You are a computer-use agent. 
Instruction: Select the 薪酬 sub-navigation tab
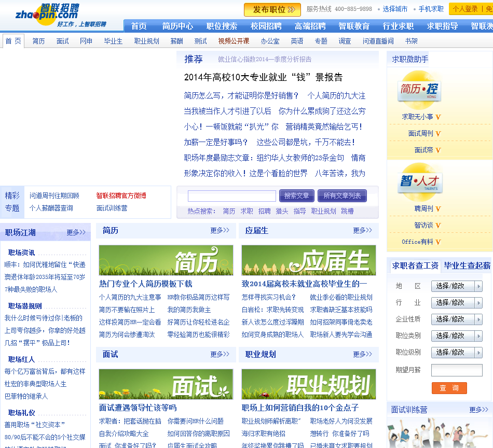point(176,41)
